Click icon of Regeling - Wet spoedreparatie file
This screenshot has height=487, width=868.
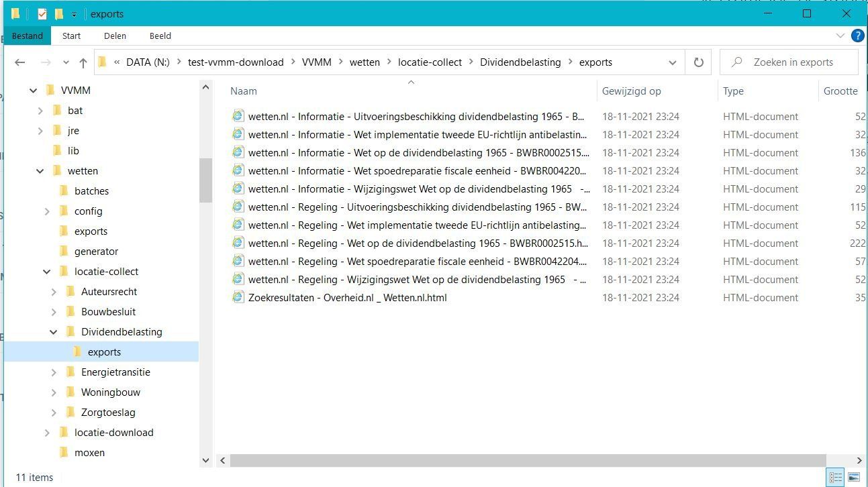point(238,261)
